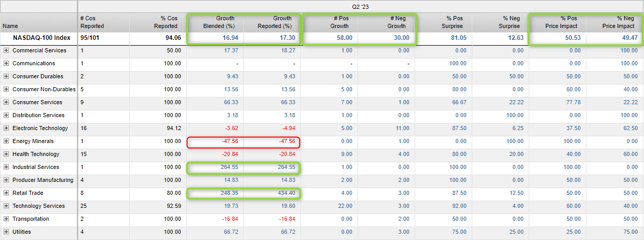Click the # Pos Growth column header
This screenshot has height=240, width=644.
click(330, 22)
